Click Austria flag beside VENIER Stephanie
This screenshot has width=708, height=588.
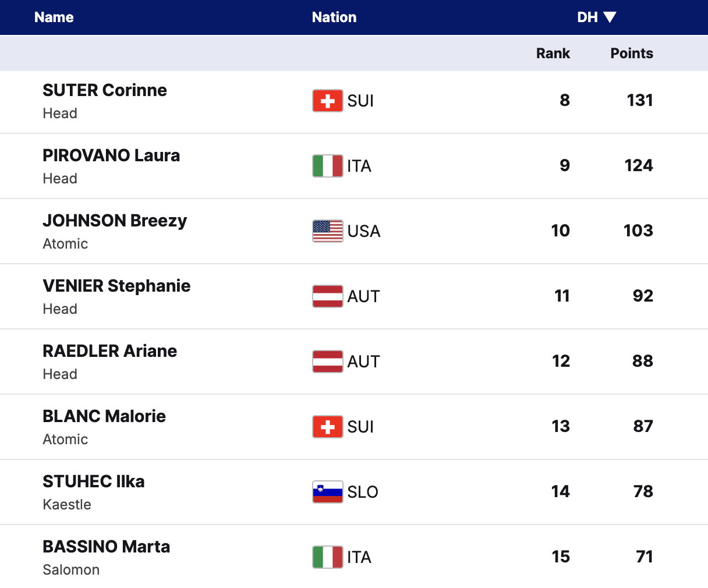coord(327,296)
